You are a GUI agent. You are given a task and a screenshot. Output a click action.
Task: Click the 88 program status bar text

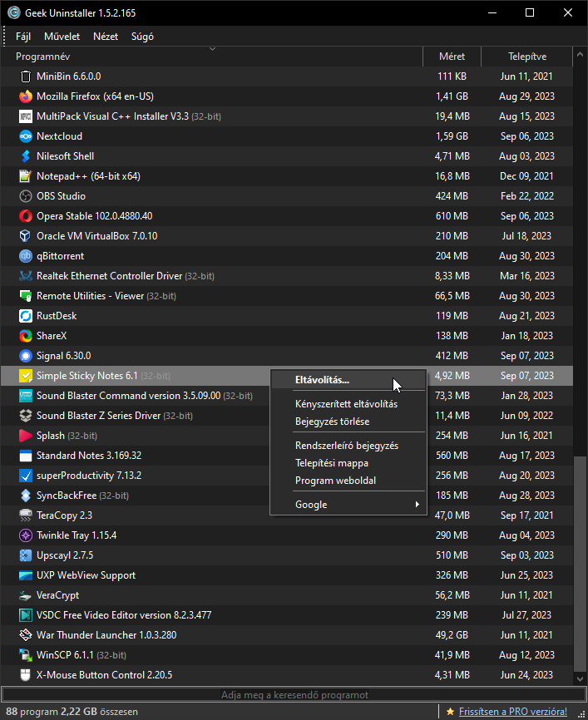point(32,712)
